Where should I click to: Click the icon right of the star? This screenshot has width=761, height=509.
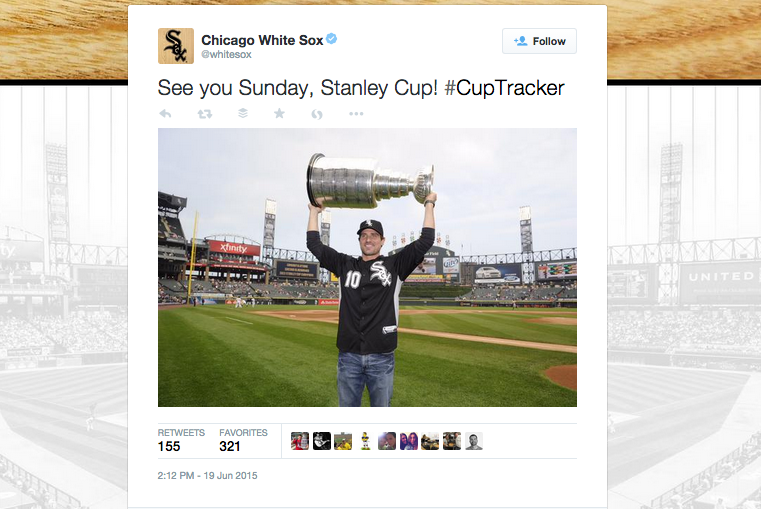pos(317,114)
